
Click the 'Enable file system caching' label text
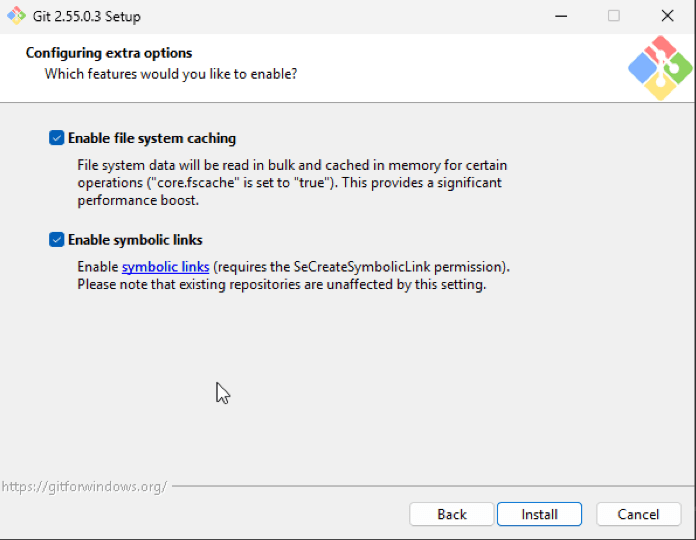point(152,138)
